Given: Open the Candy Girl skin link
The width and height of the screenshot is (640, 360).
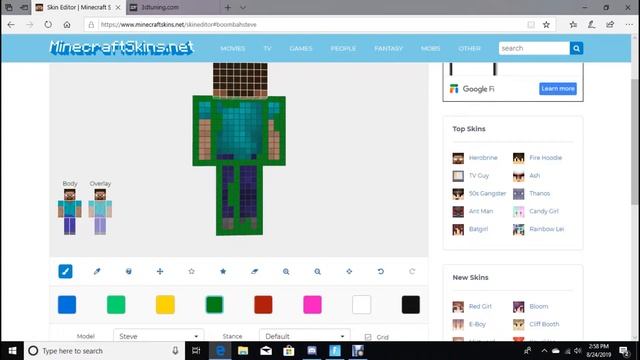Looking at the screenshot, I should tap(544, 211).
